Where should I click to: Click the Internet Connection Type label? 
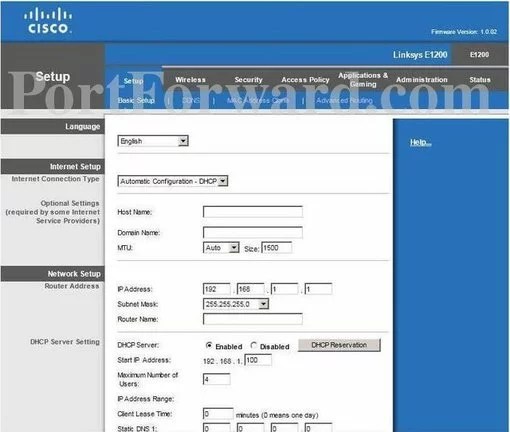[x=55, y=179]
